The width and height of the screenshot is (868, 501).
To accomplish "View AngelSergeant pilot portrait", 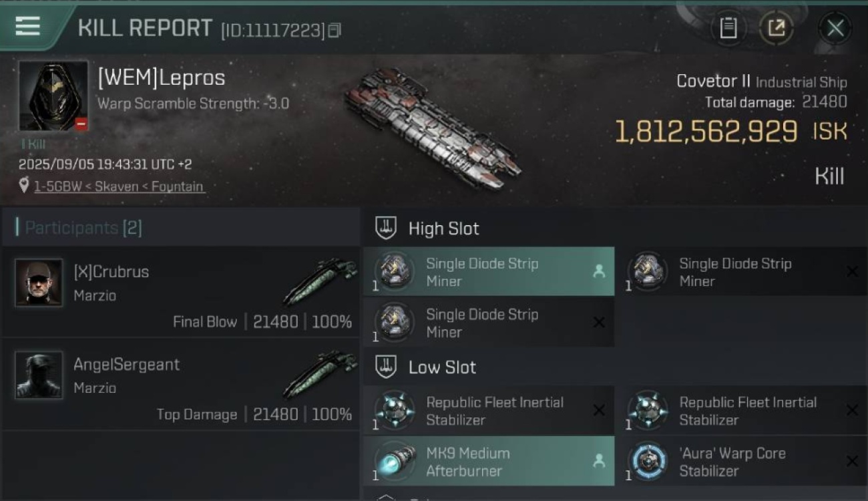I will 39,375.
